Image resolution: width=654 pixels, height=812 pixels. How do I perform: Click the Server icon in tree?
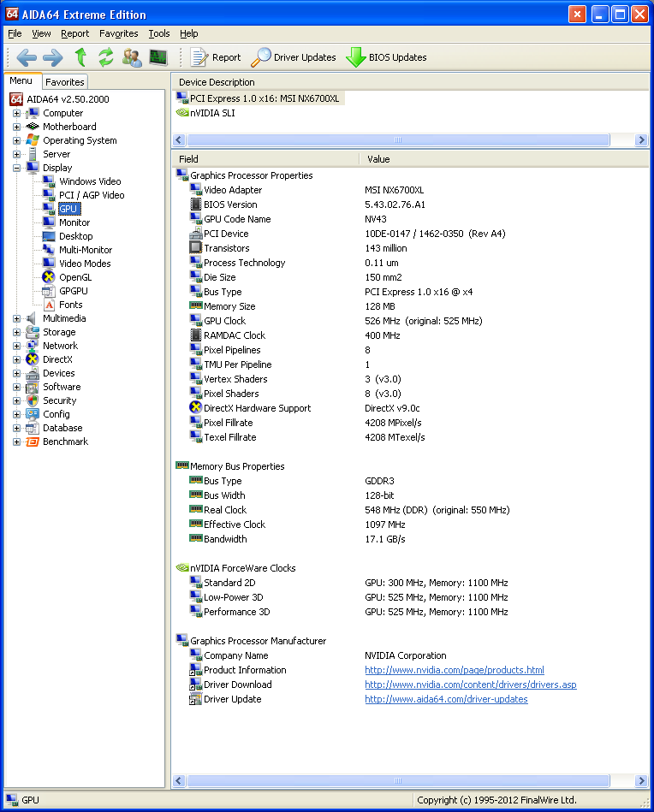33,154
